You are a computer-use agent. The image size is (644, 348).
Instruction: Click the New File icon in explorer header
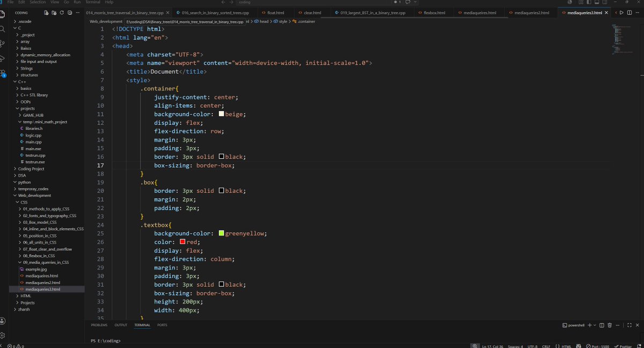tap(47, 12)
